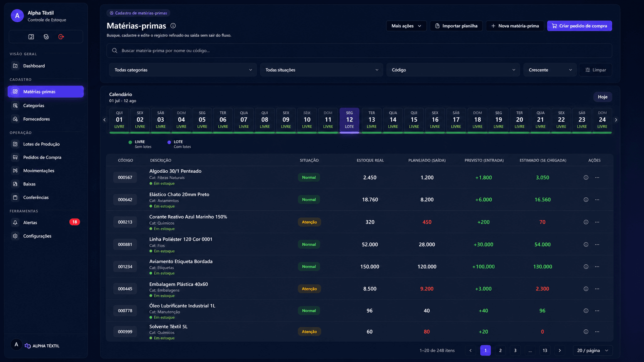644x362 pixels.
Task: Click the Alertas bell icon
Action: click(15, 223)
